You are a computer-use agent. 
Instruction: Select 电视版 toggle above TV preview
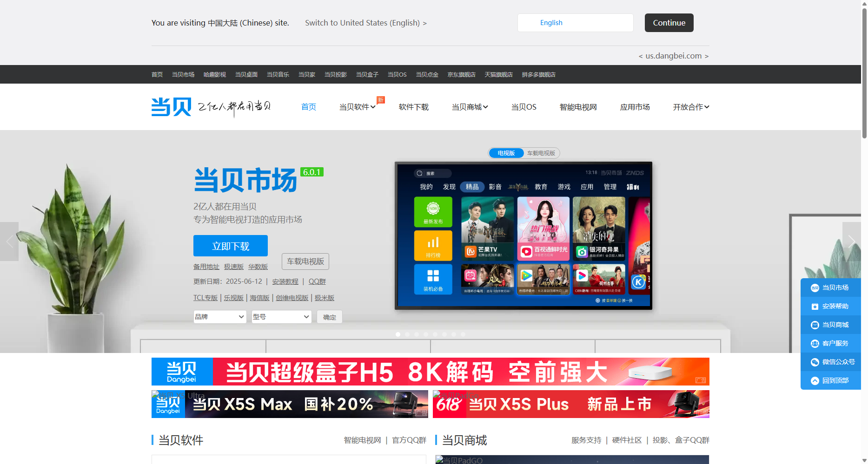[x=506, y=153]
